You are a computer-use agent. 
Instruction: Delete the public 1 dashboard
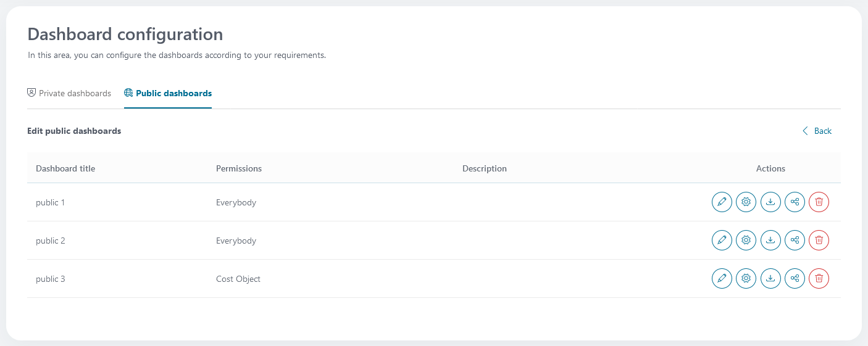819,202
